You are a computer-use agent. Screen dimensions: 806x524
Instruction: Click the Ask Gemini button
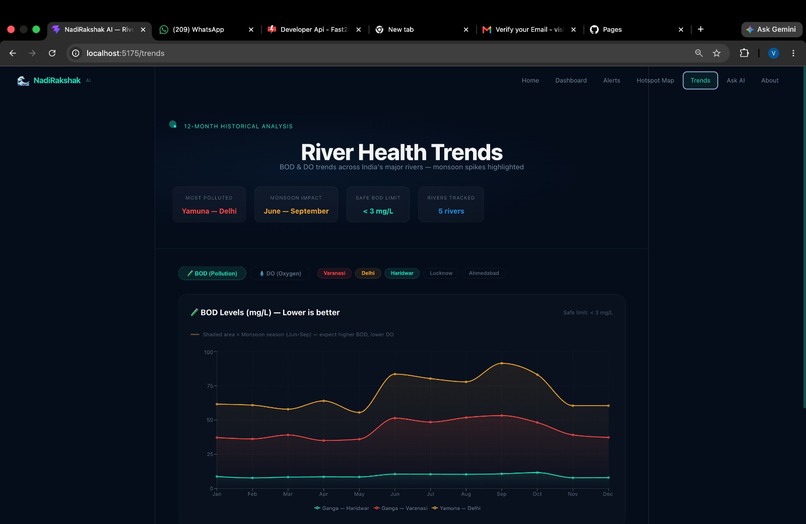(x=772, y=29)
